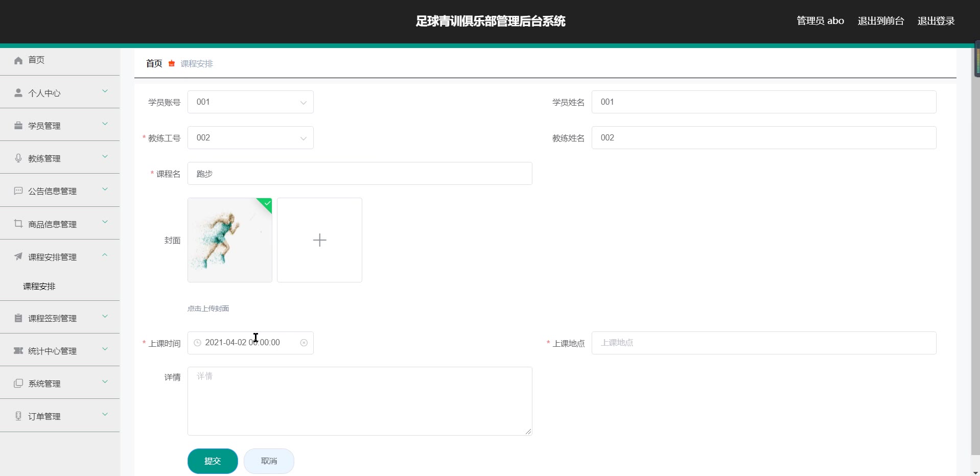The width and height of the screenshot is (980, 476).
Task: Click the 课程安排 breadcrumb text
Action: click(x=197, y=63)
